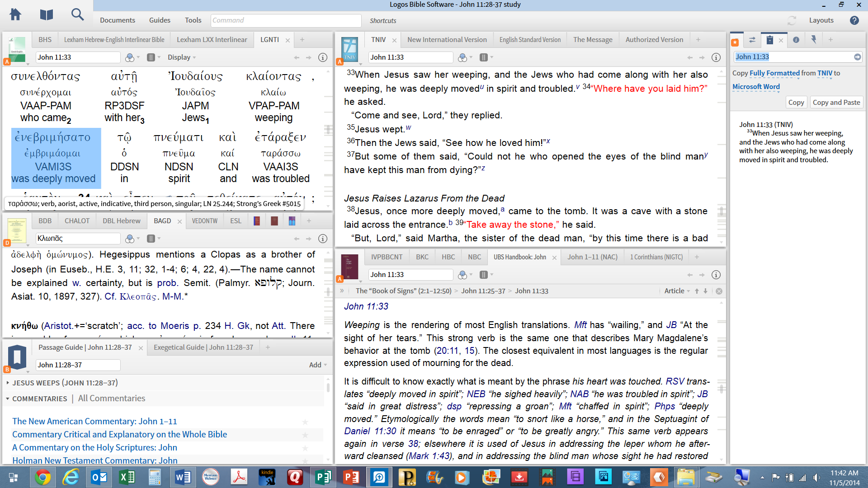Click the lightning bolt tab icon

coord(814,40)
